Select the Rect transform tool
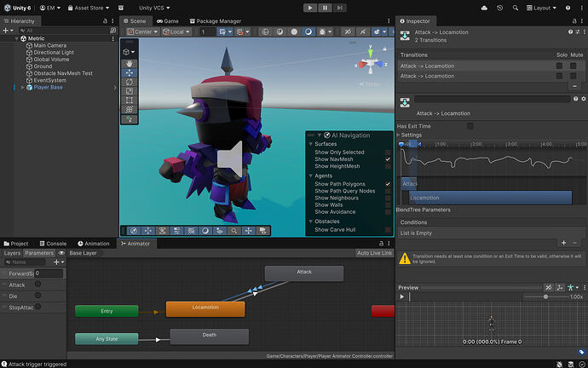The height and width of the screenshot is (368, 588). [x=130, y=100]
